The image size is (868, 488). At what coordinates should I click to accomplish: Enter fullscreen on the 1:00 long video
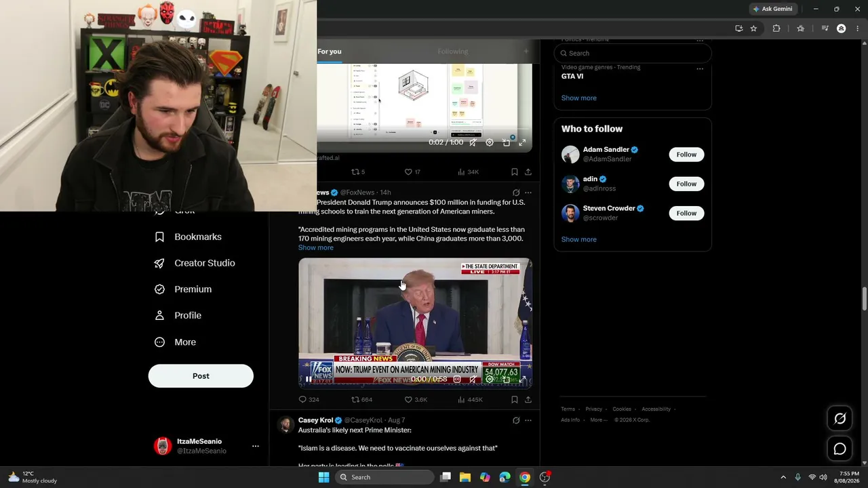522,143
